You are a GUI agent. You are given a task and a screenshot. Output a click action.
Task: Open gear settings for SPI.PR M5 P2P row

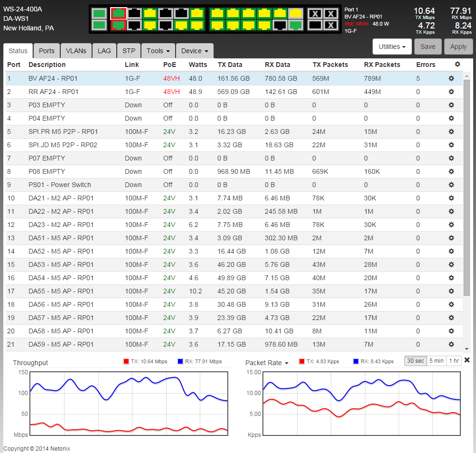click(451, 132)
